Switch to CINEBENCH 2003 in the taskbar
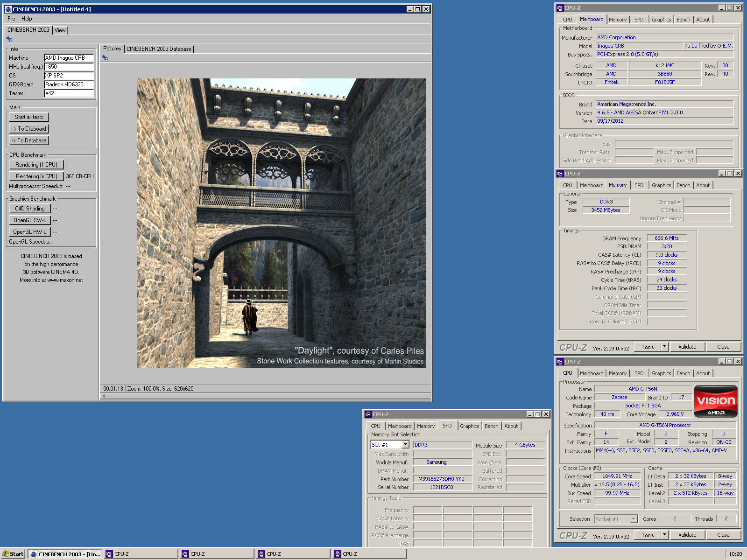 click(65, 554)
